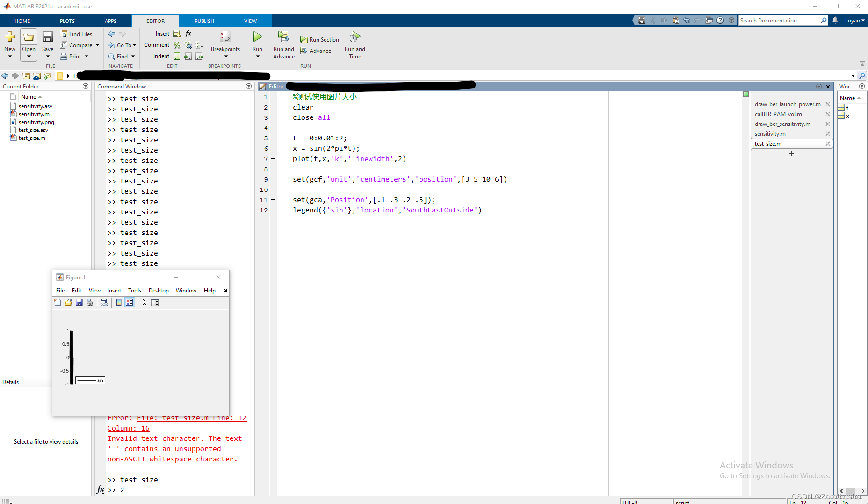Toggle the Insert Legend button in Figure 1
This screenshot has width=868, height=504.
pos(130,303)
